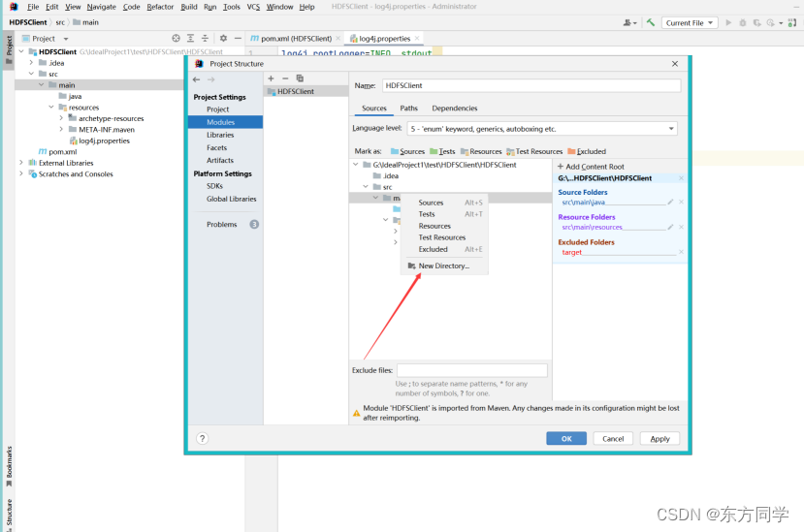Open the Refactor menu
This screenshot has width=804, height=532.
[x=160, y=7]
